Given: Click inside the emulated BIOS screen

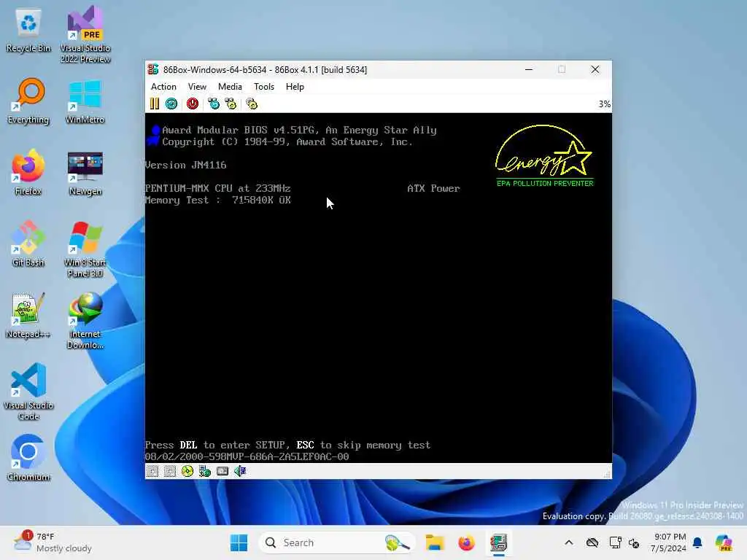Looking at the screenshot, I should point(379,287).
